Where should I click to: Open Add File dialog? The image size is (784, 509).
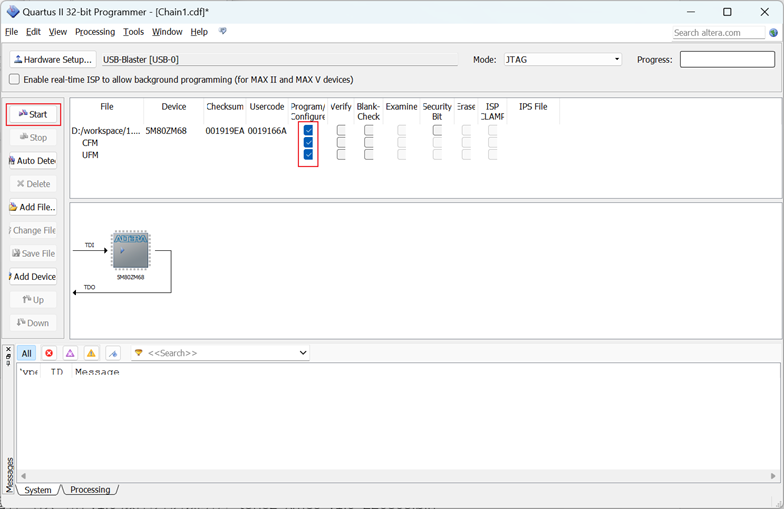tap(32, 207)
